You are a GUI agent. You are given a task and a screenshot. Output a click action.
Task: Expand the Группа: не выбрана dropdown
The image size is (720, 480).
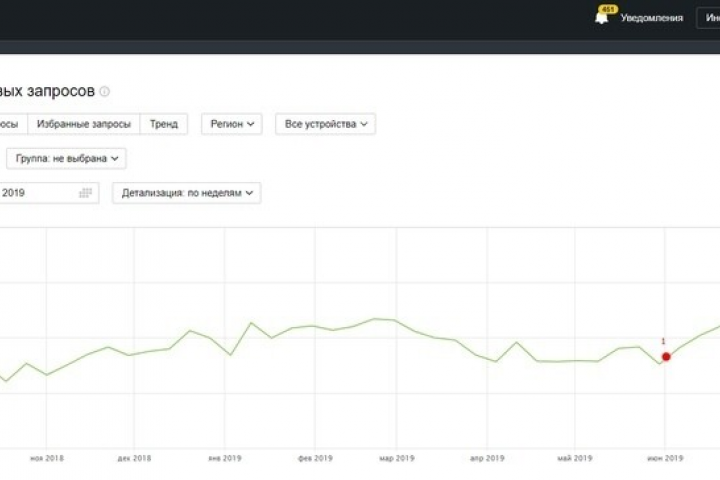pyautogui.click(x=67, y=158)
